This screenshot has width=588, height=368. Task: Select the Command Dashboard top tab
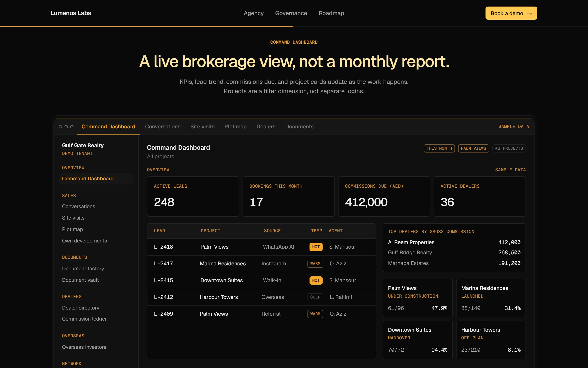[x=108, y=127]
